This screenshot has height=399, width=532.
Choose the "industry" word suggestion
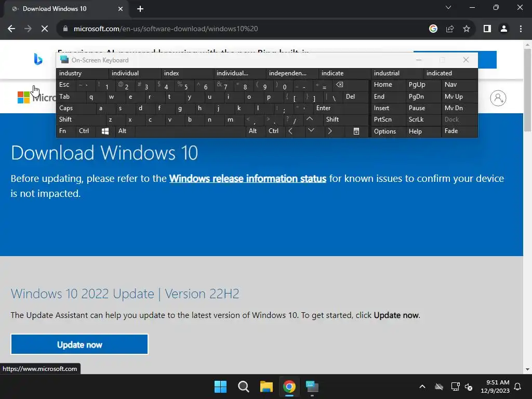coord(83,73)
